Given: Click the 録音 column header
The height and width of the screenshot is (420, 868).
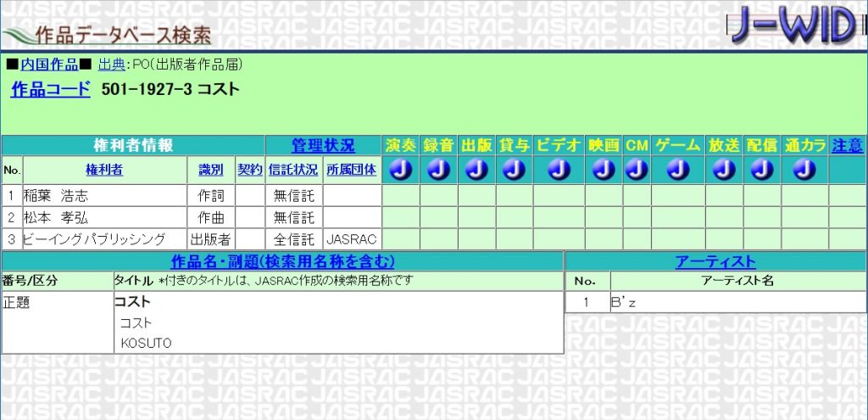Looking at the screenshot, I should pos(439,146).
